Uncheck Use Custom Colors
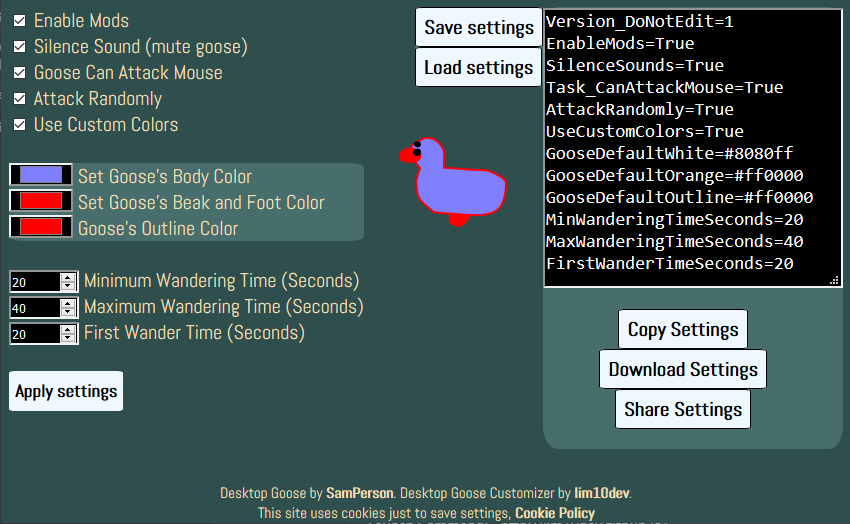The height and width of the screenshot is (524, 850). (x=20, y=125)
